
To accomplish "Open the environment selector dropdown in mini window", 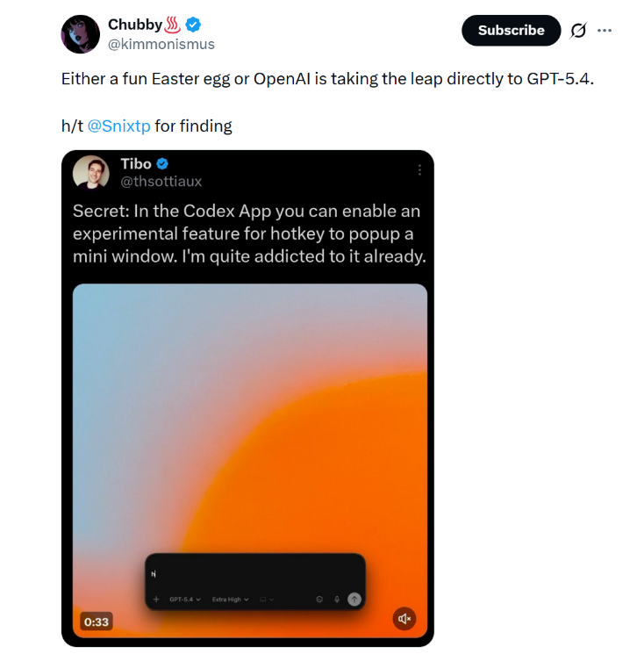I will coord(267,600).
